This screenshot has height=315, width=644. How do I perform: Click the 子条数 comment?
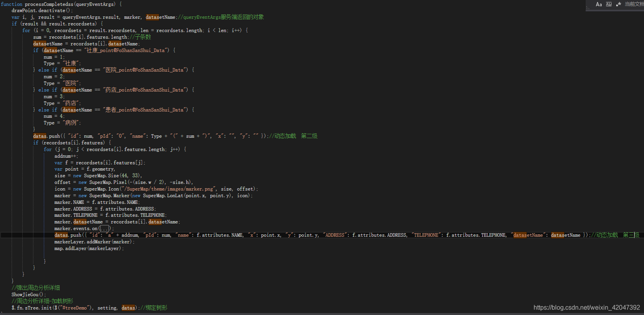pos(140,37)
